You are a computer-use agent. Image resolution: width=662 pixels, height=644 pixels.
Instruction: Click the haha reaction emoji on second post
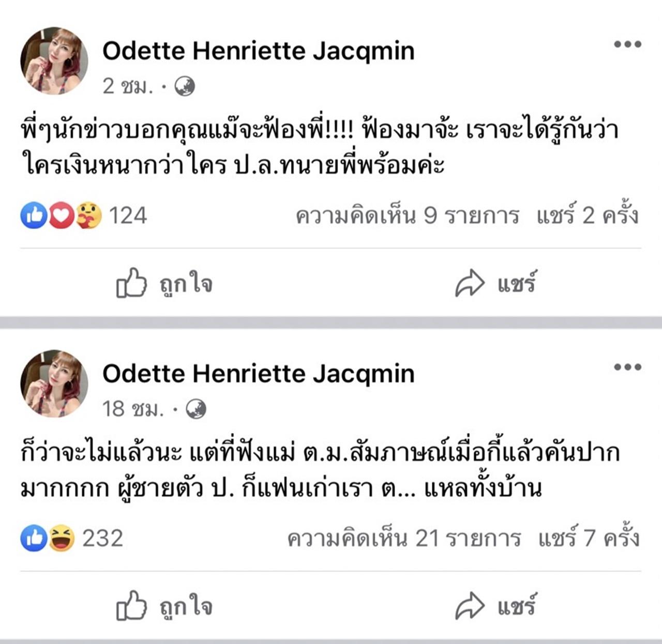coord(62,538)
